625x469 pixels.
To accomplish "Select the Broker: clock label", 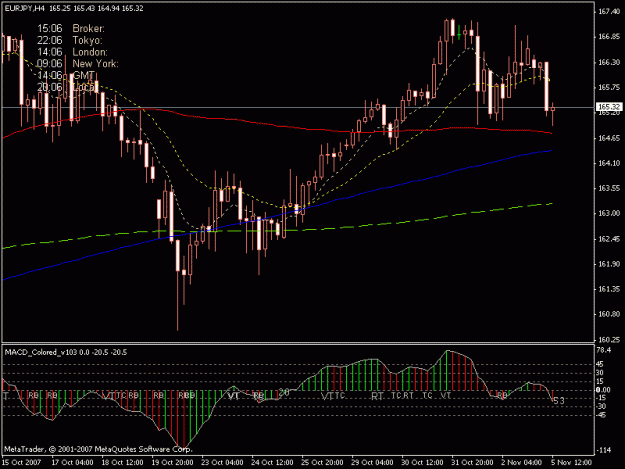I will click(88, 29).
